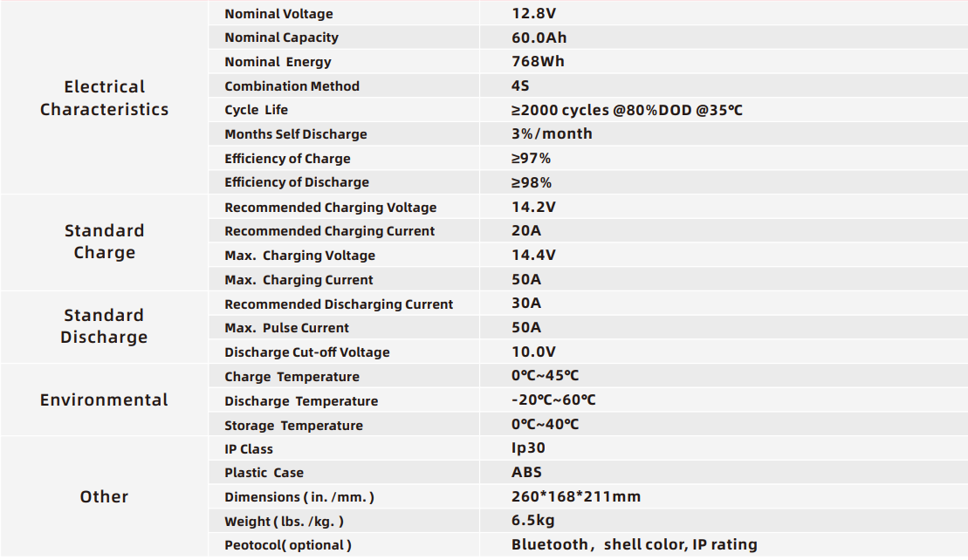The height and width of the screenshot is (560, 968).
Task: Click the Discharge Cut-off Voltage label
Action: pyautogui.click(x=307, y=352)
